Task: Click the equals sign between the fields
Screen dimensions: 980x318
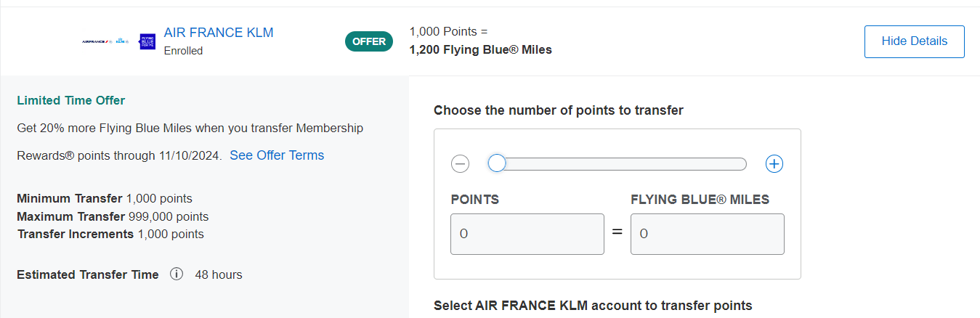Action: point(617,234)
